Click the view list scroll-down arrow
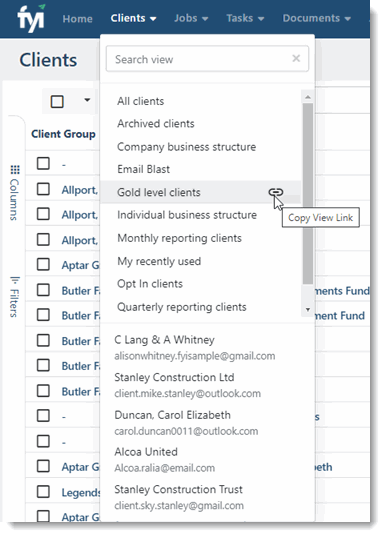The height and width of the screenshot is (537, 385). point(308,310)
